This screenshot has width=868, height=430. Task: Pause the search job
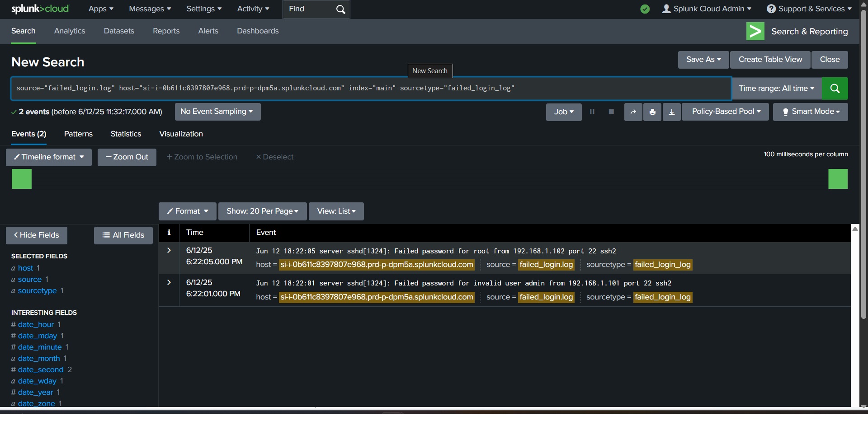click(x=592, y=112)
